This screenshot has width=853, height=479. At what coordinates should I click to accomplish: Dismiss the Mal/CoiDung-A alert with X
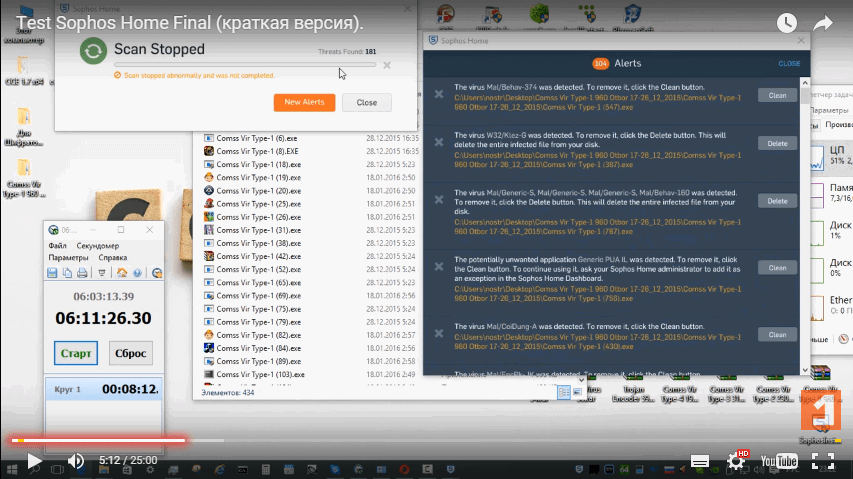(x=439, y=333)
